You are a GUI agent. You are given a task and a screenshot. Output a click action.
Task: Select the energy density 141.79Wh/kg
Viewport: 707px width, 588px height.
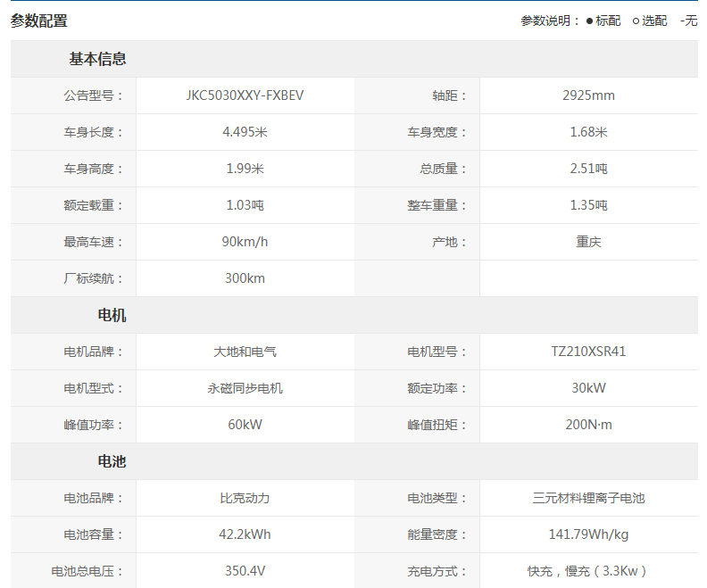tap(588, 534)
